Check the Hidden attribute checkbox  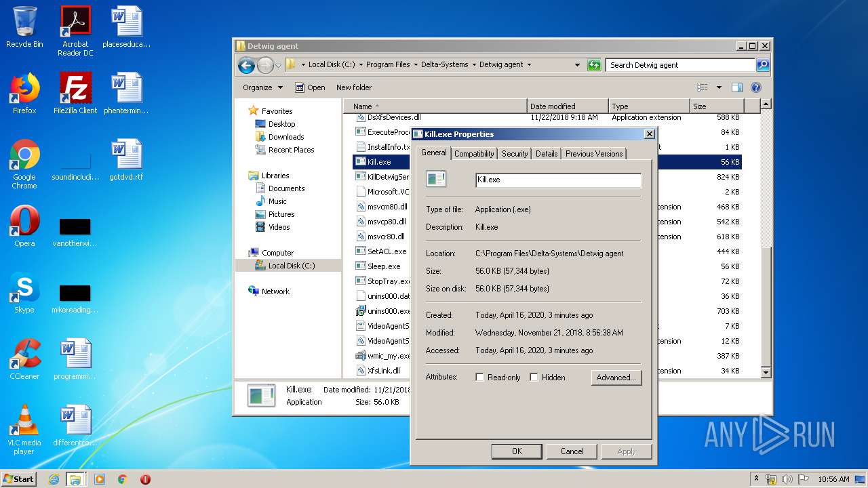click(x=534, y=378)
